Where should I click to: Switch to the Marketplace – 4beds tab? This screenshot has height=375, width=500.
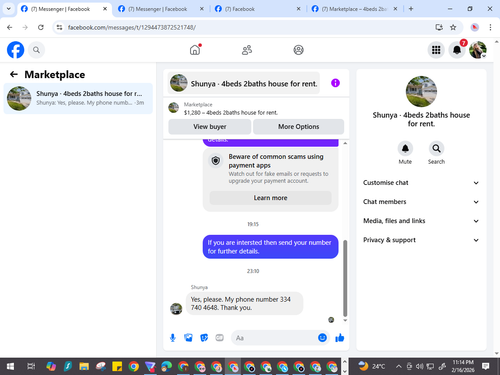pyautogui.click(x=354, y=9)
